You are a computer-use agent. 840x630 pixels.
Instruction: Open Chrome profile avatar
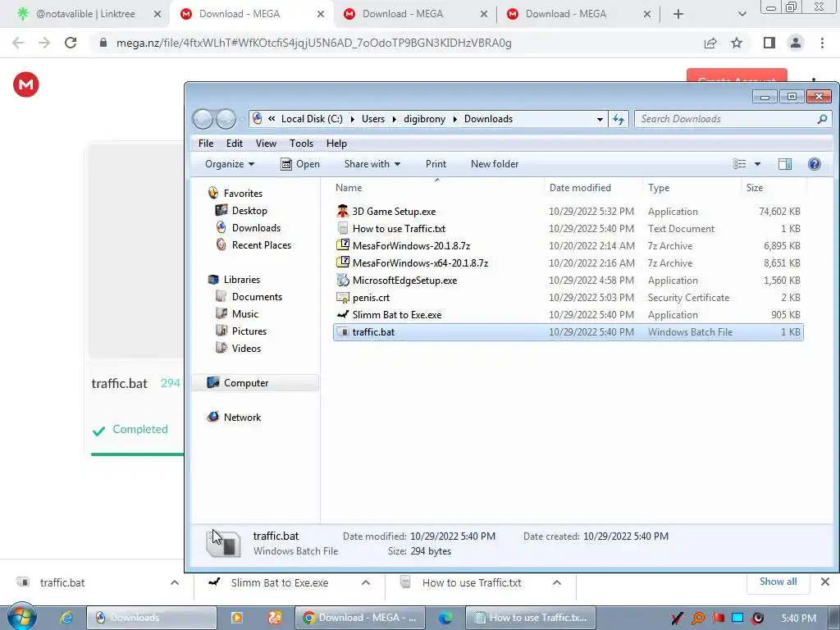(796, 43)
